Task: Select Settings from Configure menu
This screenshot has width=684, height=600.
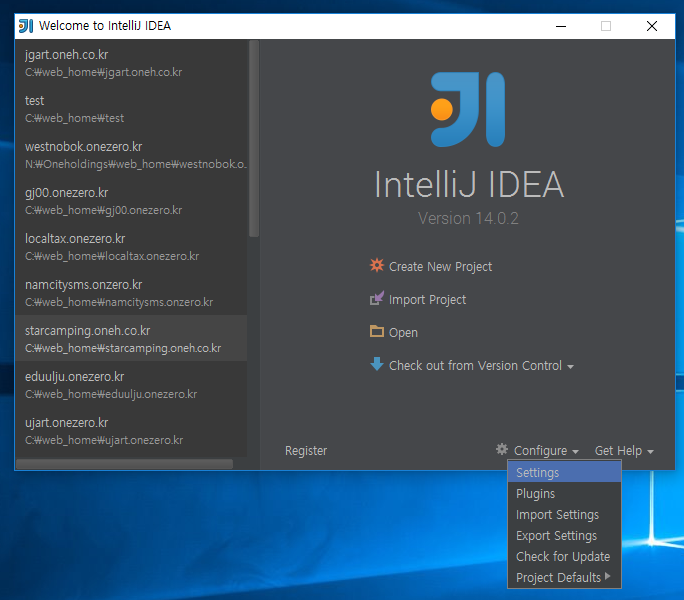Action: (564, 472)
